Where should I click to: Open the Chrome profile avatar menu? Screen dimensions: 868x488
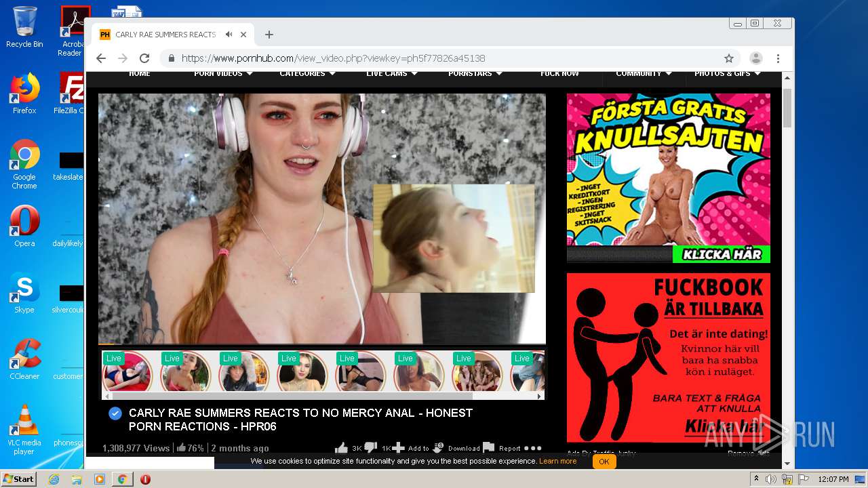[756, 58]
